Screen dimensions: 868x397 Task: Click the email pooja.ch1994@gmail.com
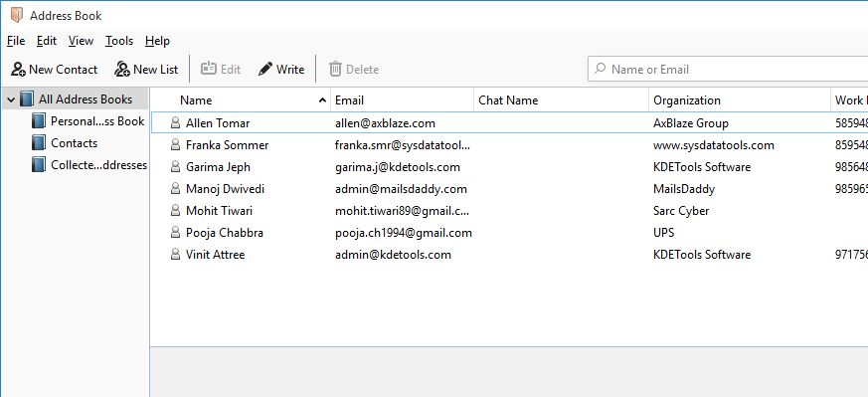coord(403,233)
